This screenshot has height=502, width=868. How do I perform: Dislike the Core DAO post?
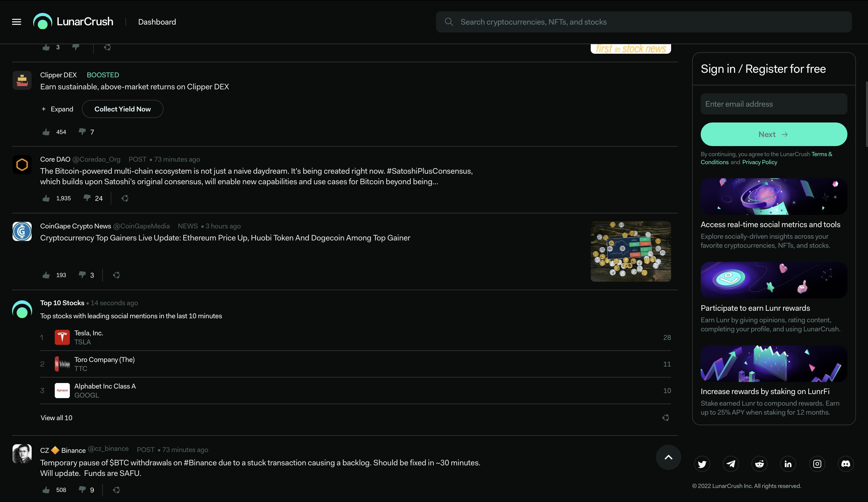87,198
